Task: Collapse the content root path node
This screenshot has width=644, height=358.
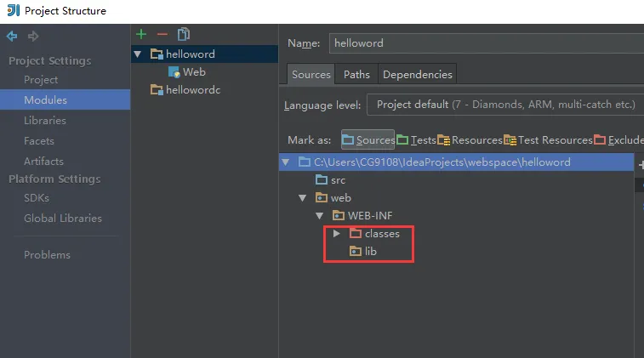Action: click(286, 162)
